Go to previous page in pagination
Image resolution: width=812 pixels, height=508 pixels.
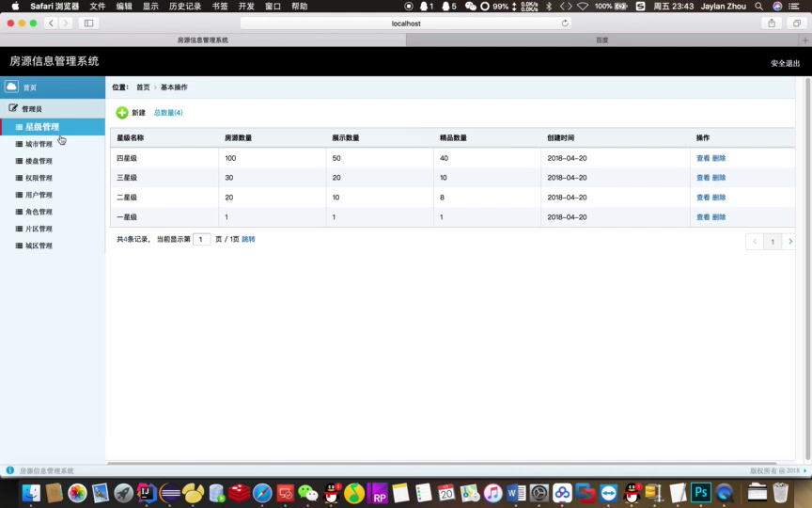755,242
